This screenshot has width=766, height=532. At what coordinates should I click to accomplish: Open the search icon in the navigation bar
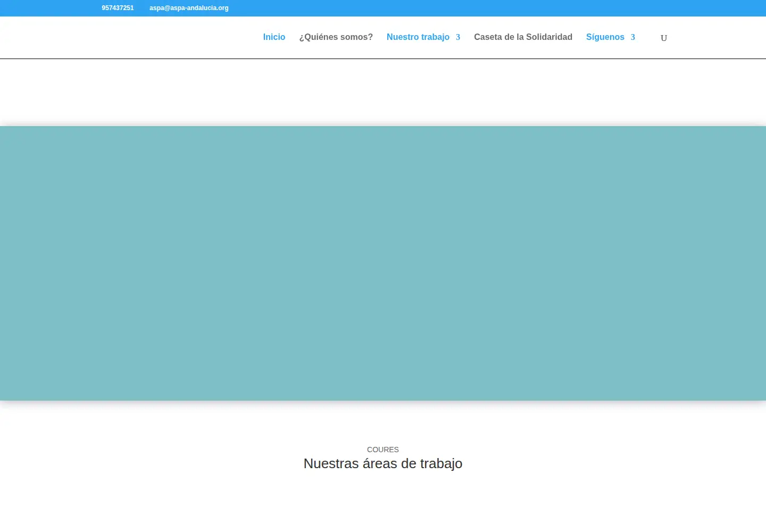pos(664,38)
